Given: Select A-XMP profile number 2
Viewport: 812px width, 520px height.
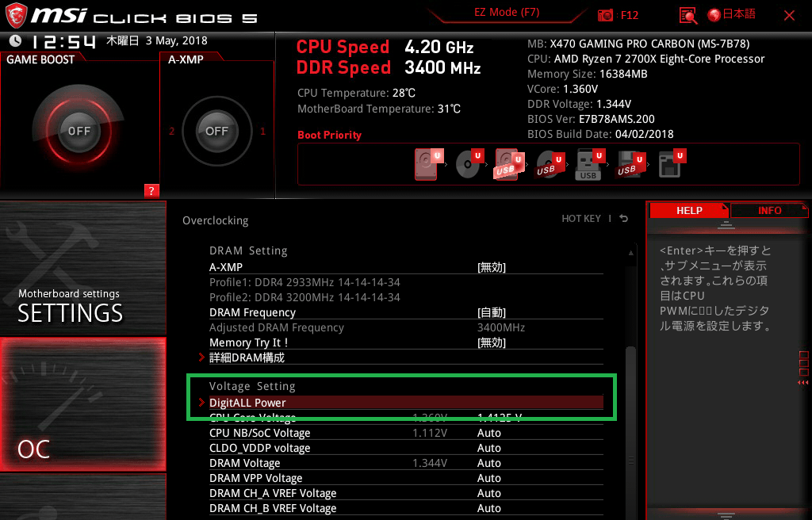Looking at the screenshot, I should click(172, 132).
